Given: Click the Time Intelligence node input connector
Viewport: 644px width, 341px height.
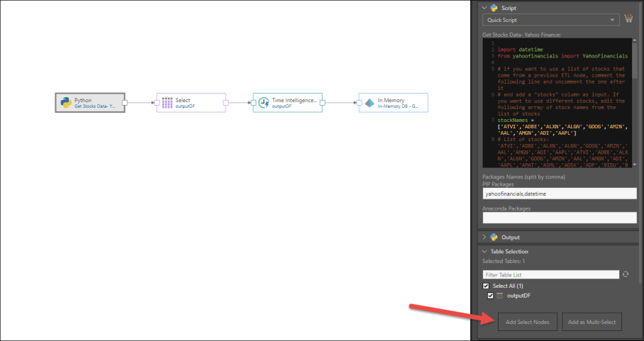Looking at the screenshot, I should pos(253,103).
